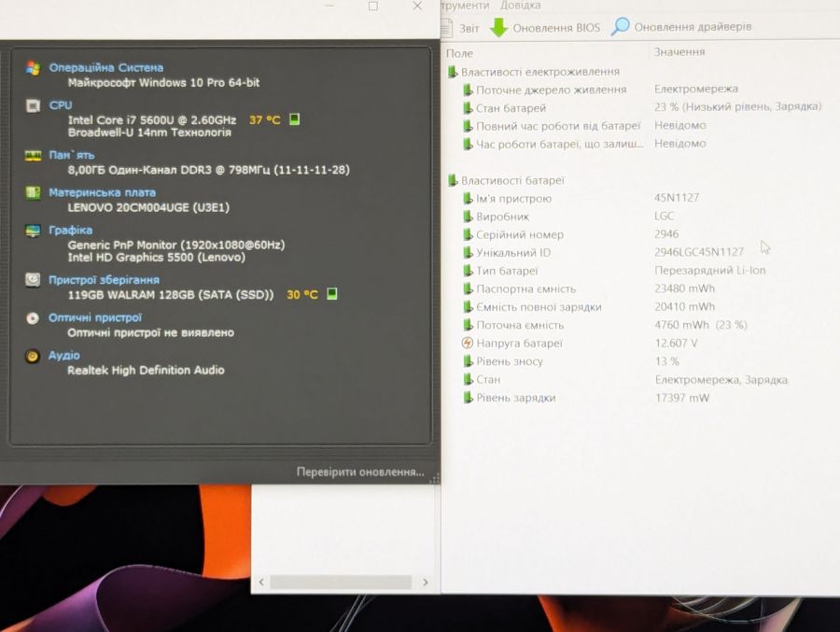840x632 pixels.
Task: Open the CPU section link
Action: (x=61, y=105)
